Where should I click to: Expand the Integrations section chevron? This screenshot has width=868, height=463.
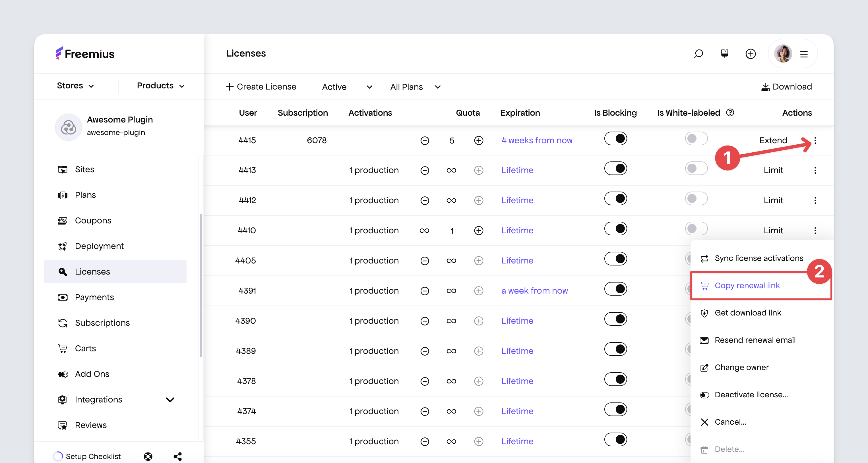coord(170,400)
